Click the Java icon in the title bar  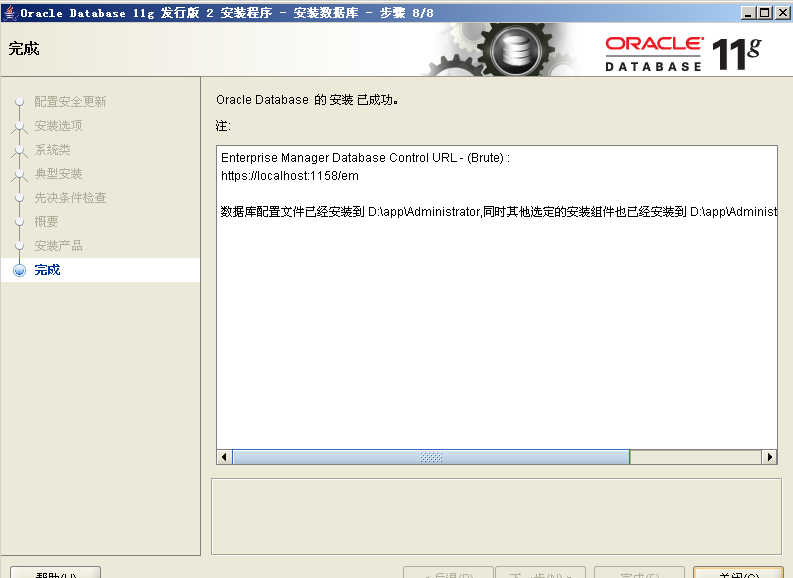10,12
